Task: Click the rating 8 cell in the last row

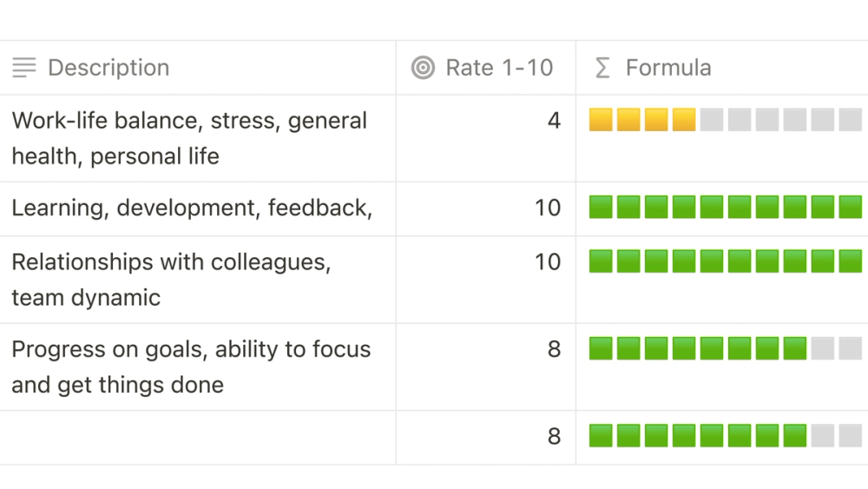Action: [x=486, y=438]
